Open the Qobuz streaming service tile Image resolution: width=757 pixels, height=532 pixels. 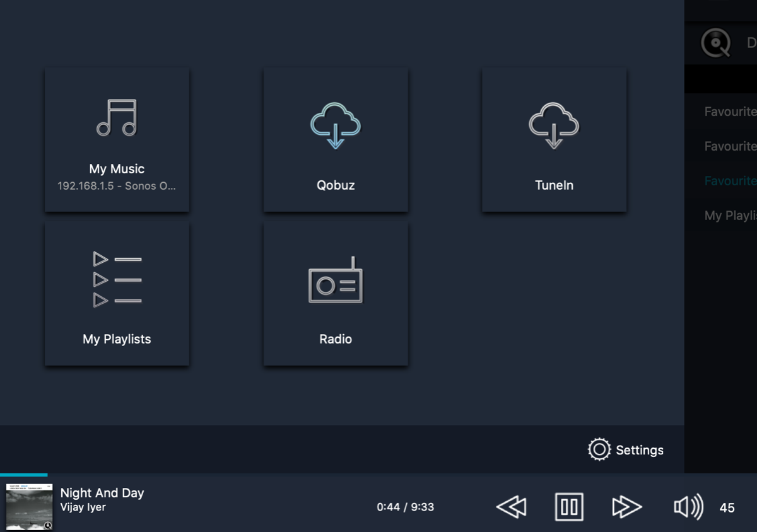click(336, 139)
